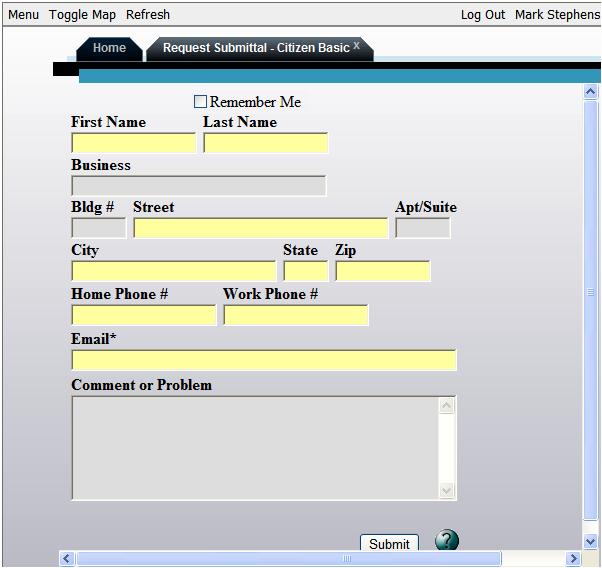
Task: Click Refresh in the top bar
Action: (148, 15)
